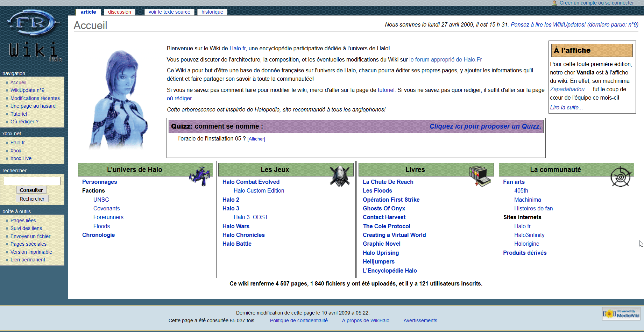Open The Cole Protocol page
The height and width of the screenshot is (332, 644).
tap(387, 226)
